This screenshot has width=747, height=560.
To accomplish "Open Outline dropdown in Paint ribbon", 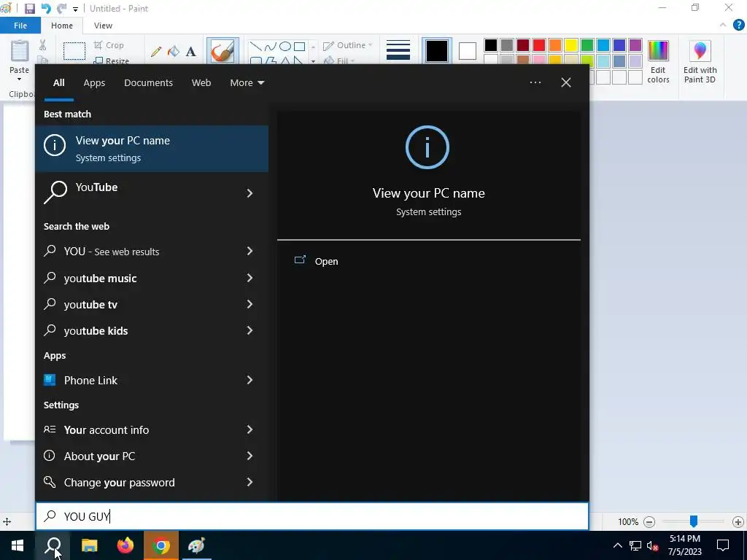I will point(348,45).
